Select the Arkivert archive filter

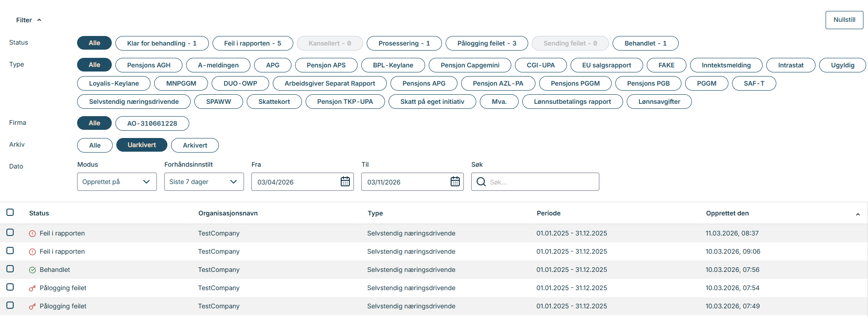point(195,145)
